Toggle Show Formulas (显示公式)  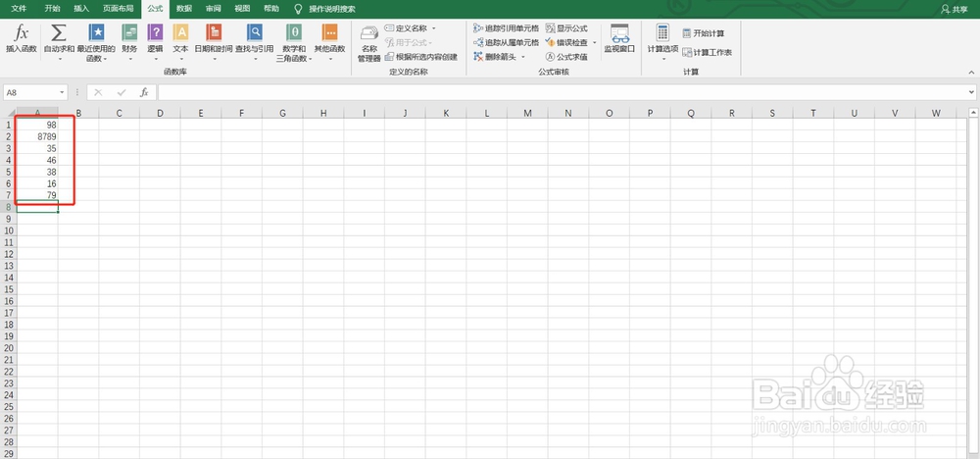[566, 28]
